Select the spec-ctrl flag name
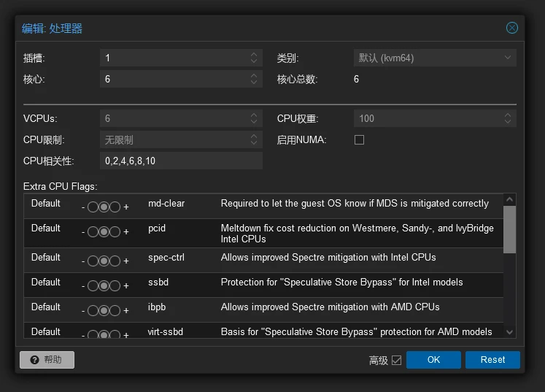 166,258
